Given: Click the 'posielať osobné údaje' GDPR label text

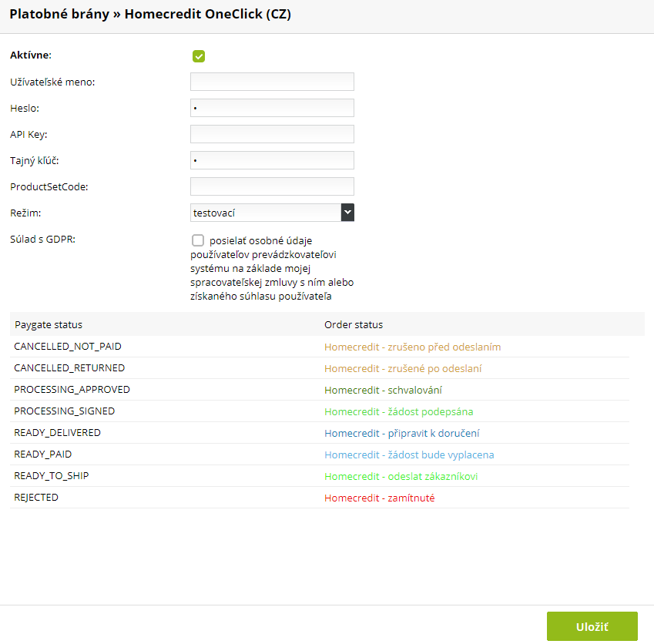Looking at the screenshot, I should [x=260, y=240].
